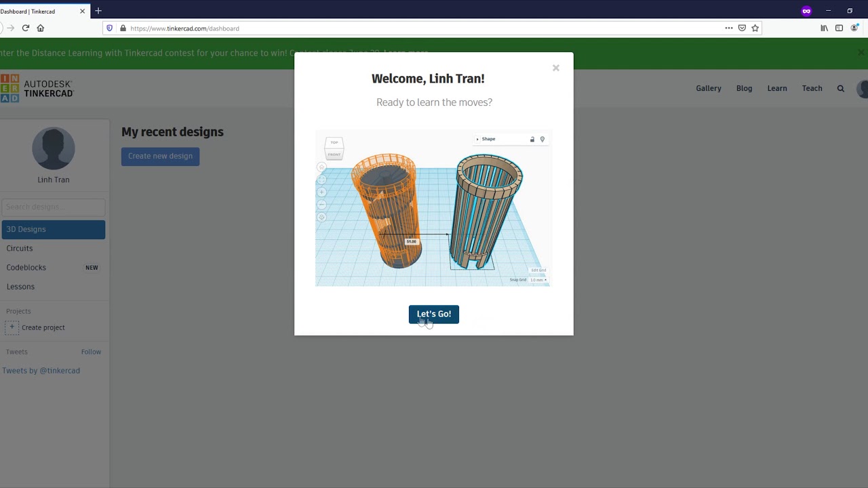Image resolution: width=868 pixels, height=488 pixels.
Task: Open the Blog link in navigation
Action: pyautogui.click(x=744, y=88)
